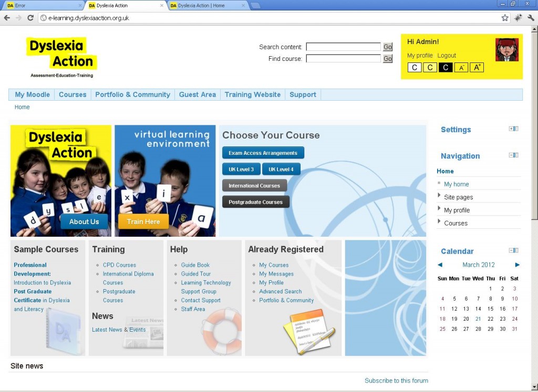Click the Exam Access Arrangements button

pos(263,153)
